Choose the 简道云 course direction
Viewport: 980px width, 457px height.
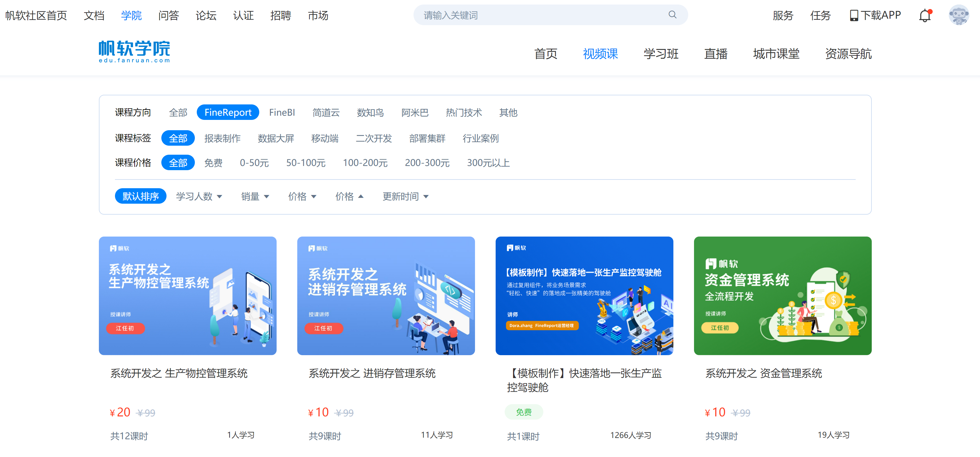click(326, 112)
